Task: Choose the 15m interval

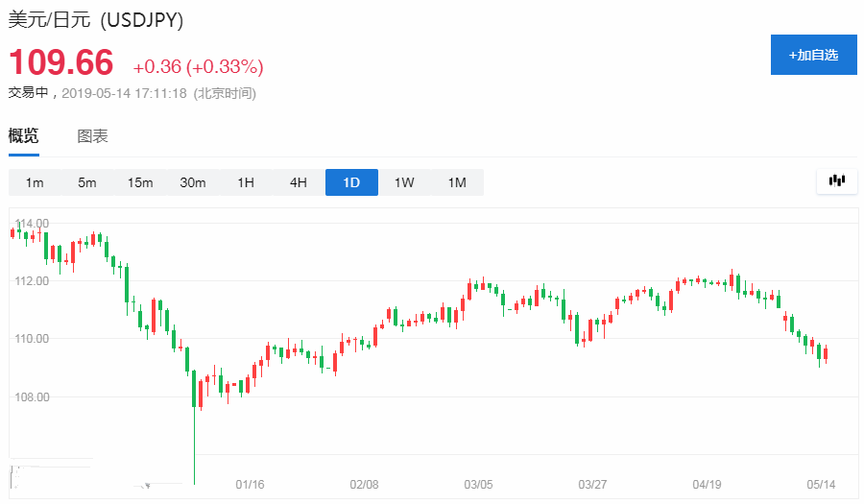Action: click(140, 182)
